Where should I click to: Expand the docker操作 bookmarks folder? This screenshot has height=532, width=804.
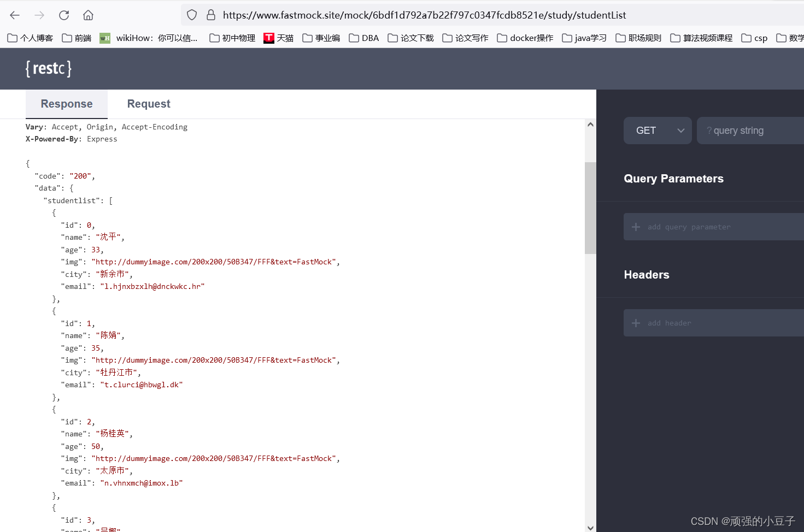(x=525, y=38)
